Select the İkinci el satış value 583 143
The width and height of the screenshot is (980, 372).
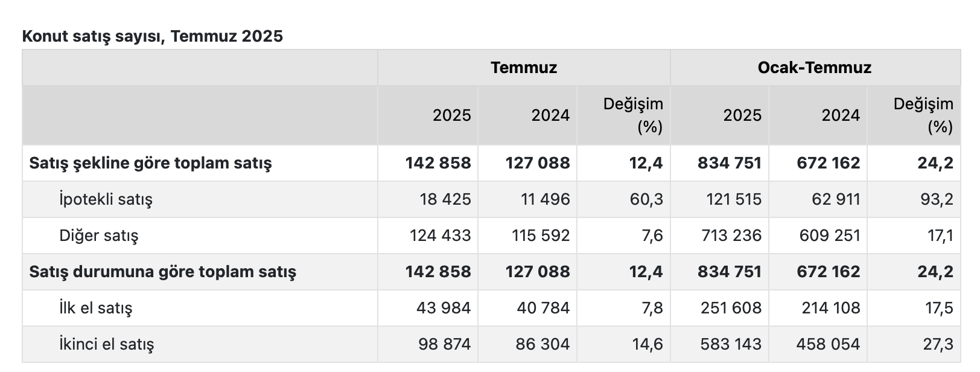[x=730, y=344]
